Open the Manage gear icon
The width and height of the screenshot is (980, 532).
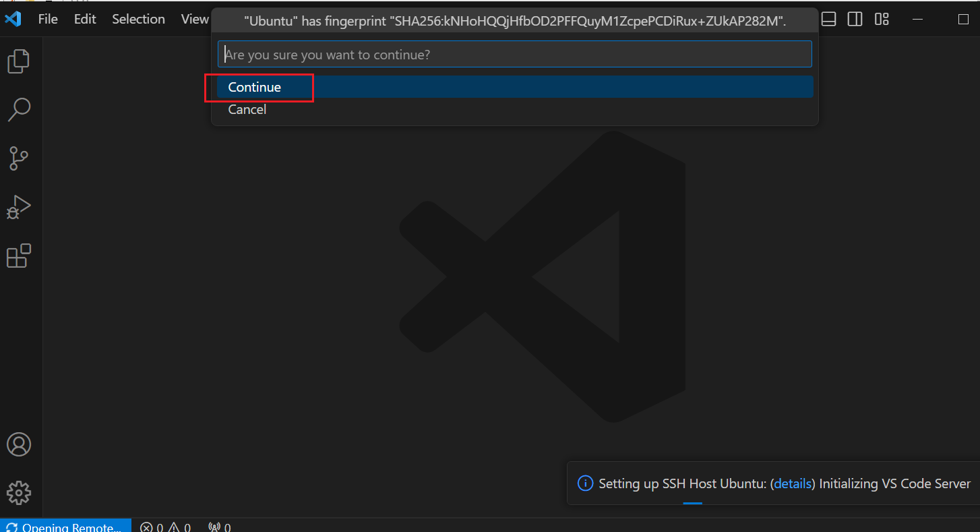pos(19,493)
